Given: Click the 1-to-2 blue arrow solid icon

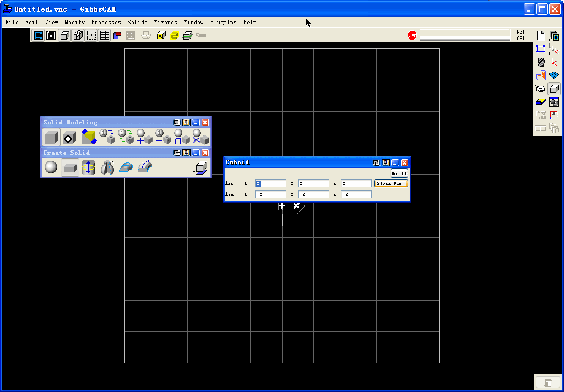Looking at the screenshot, I should coord(107,137).
